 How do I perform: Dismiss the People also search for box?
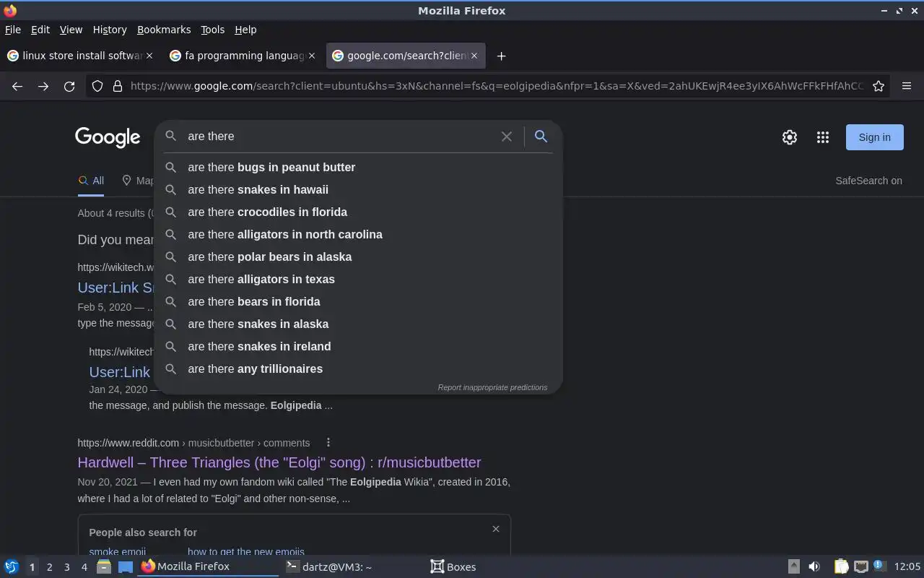pyautogui.click(x=496, y=529)
